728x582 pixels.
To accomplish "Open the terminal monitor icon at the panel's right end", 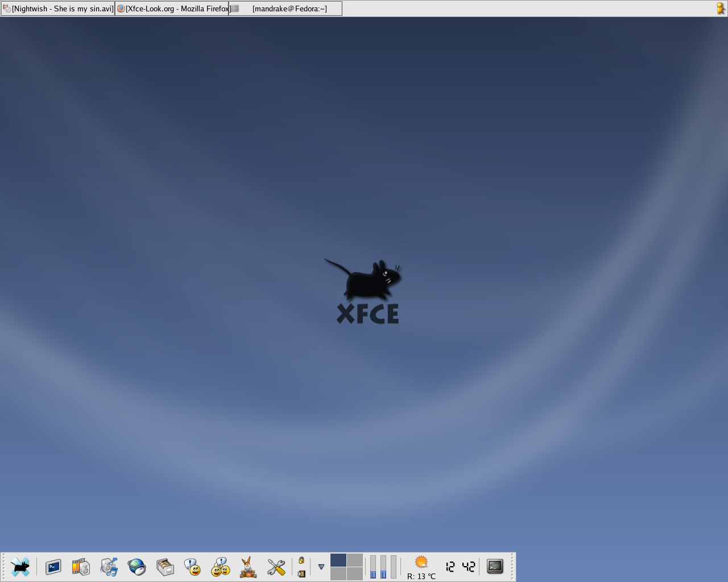I will (495, 567).
